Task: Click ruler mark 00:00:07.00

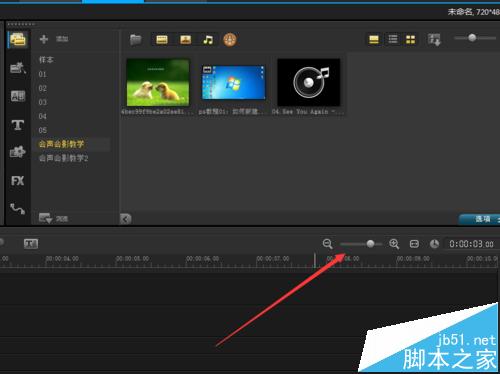Action: (273, 259)
